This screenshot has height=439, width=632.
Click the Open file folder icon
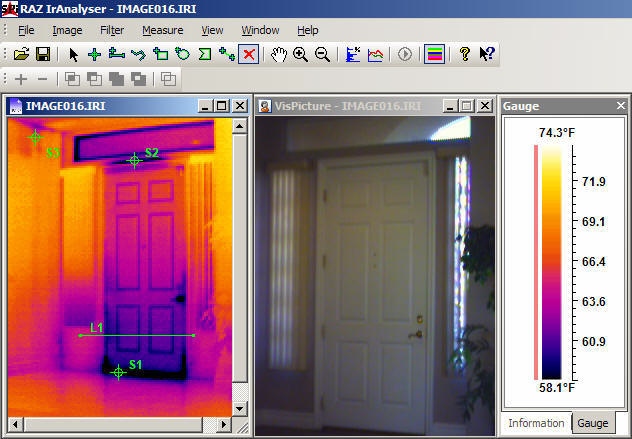tap(21, 54)
